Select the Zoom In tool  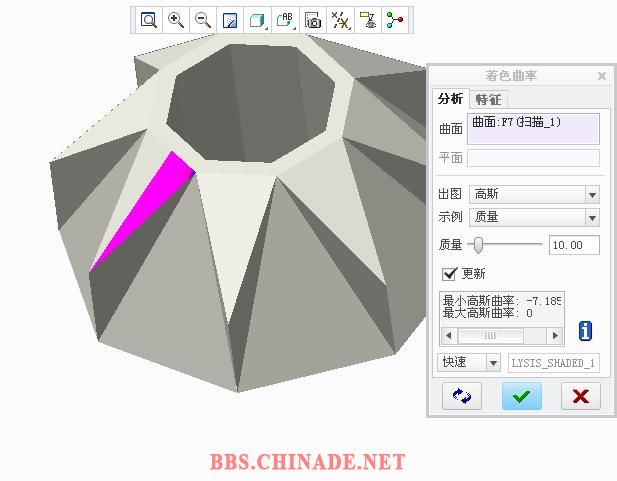coord(176,20)
